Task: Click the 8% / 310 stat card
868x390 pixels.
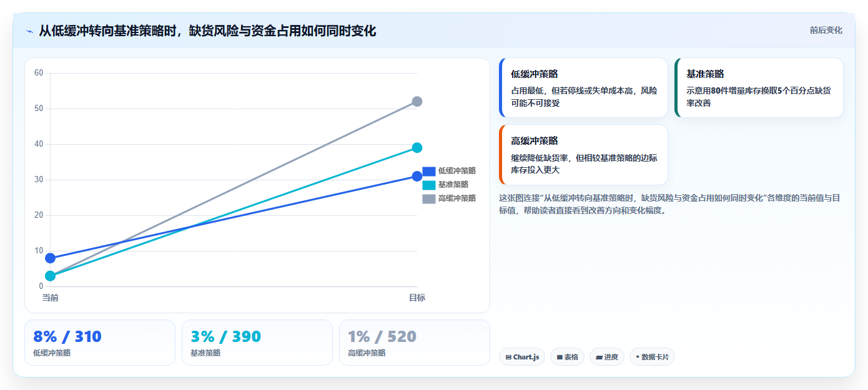Action: (x=100, y=343)
